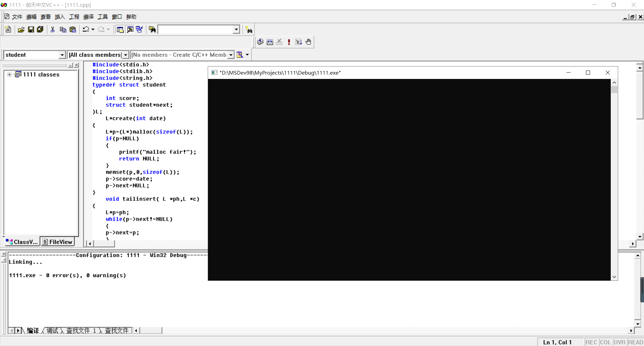Minimize the 1111.exe console window
644x346 pixels.
click(568, 73)
